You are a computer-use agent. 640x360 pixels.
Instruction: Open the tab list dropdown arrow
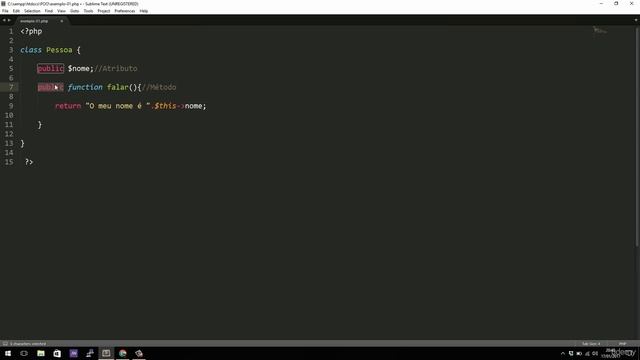point(636,20)
